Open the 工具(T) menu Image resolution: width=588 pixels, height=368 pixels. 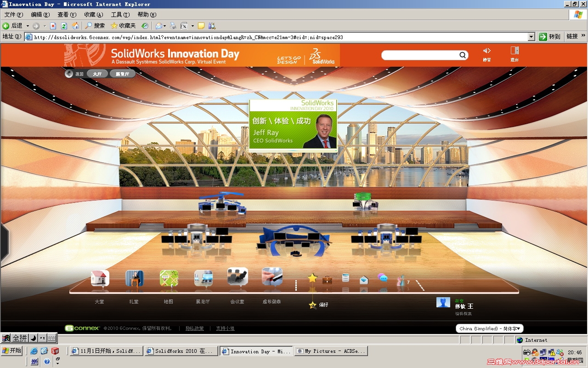(x=120, y=15)
